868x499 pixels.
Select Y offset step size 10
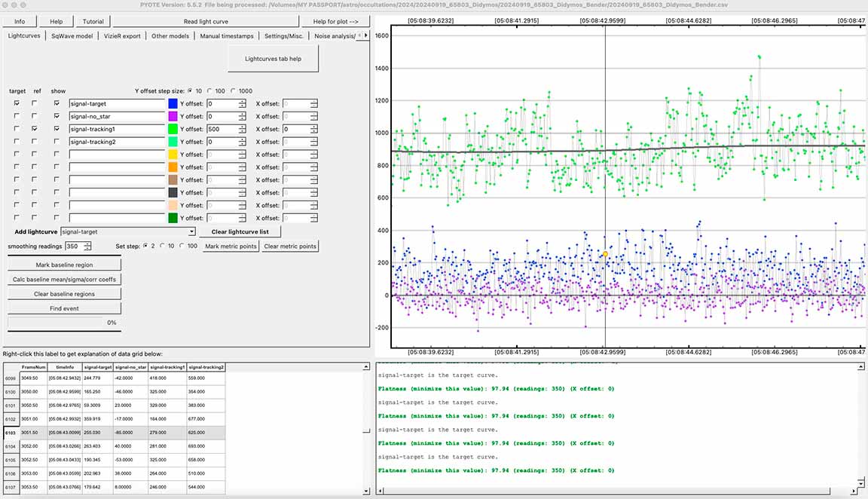click(x=191, y=90)
